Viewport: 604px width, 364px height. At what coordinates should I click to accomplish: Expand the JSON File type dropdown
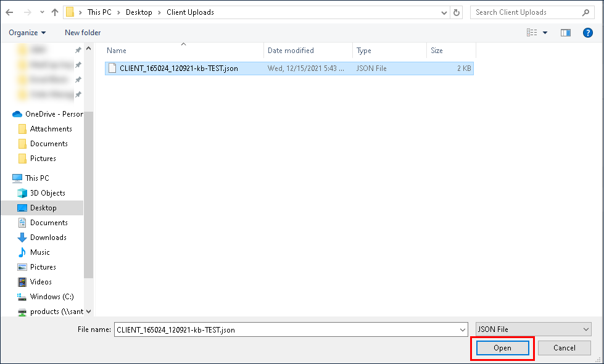585,329
